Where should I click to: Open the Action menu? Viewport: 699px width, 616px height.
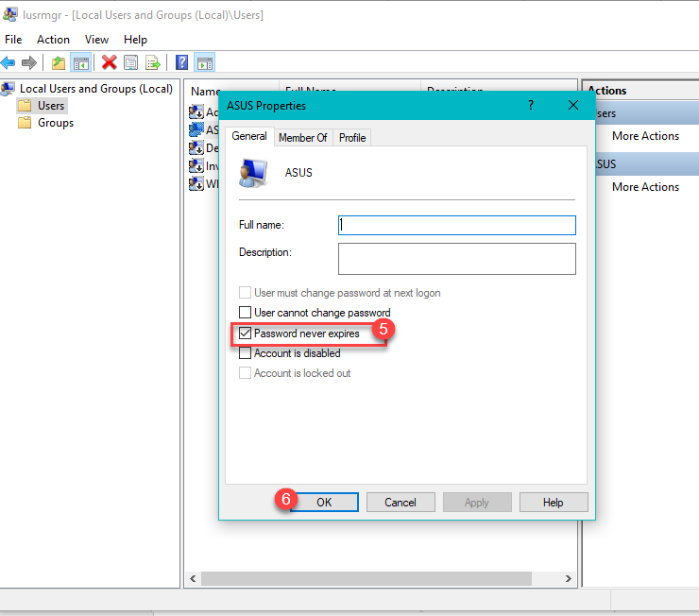coord(53,40)
